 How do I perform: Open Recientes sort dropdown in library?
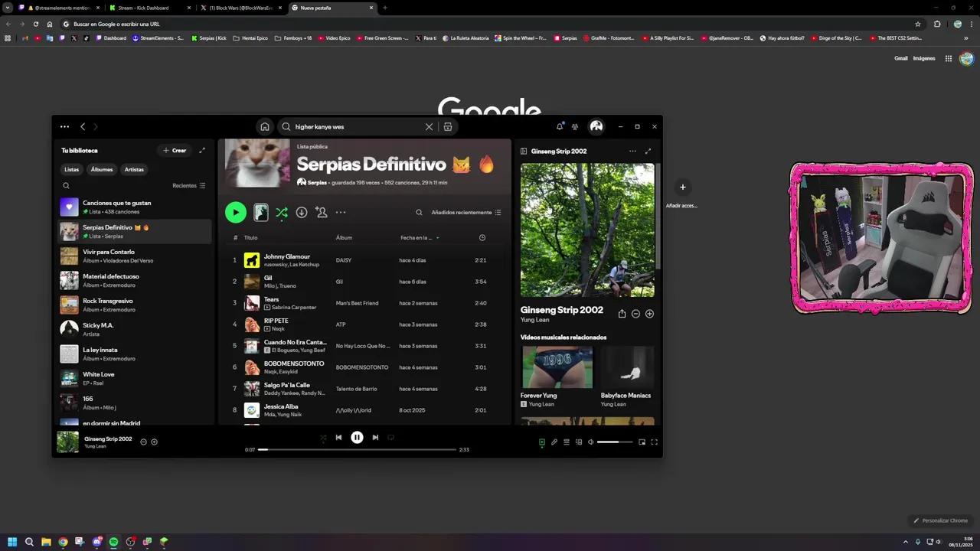(x=189, y=185)
